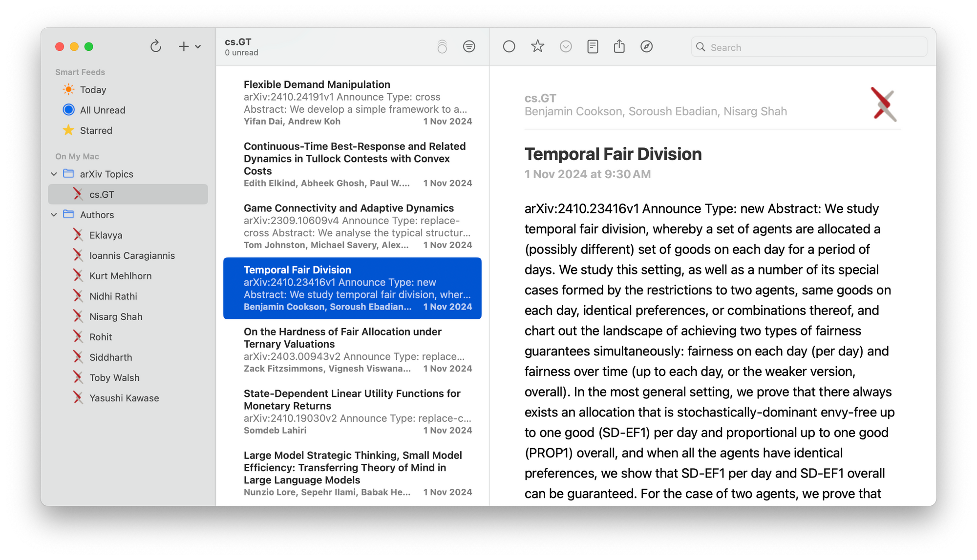Open the Toby Walsh feed
This screenshot has height=560, width=977.
click(x=128, y=378)
